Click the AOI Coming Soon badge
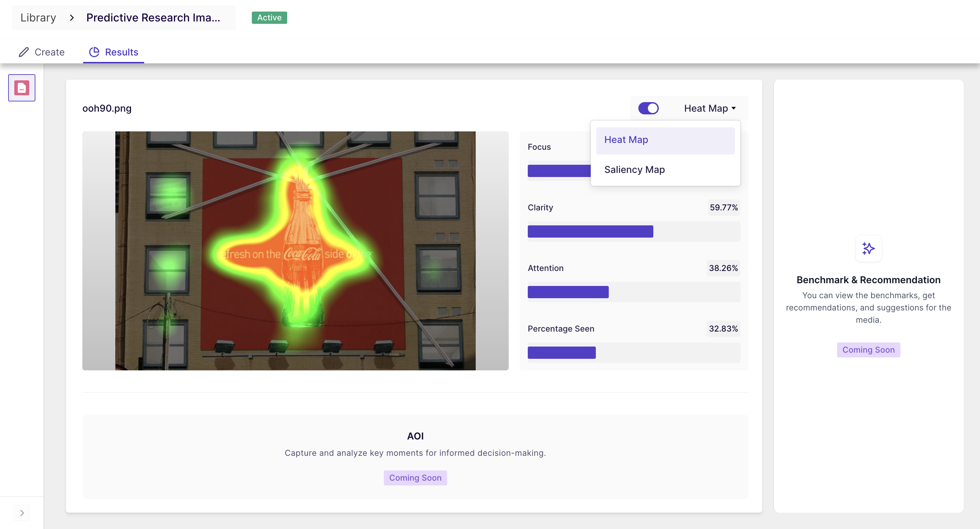Screen dimensions: 980x529 [415, 478]
